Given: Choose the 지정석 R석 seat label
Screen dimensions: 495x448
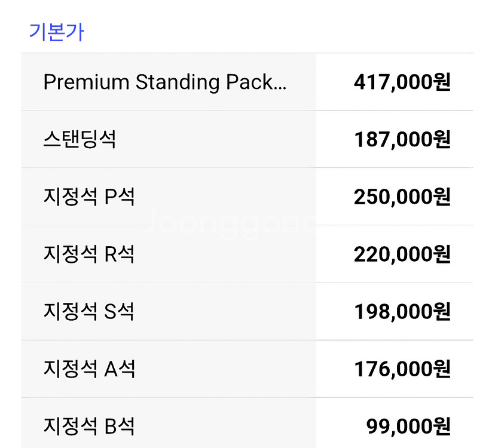Looking at the screenshot, I should pos(89,254).
